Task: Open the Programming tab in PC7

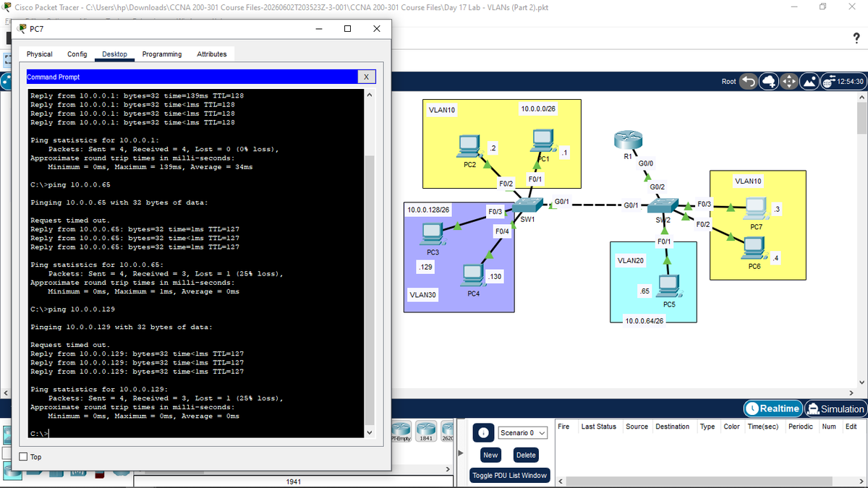Action: (x=162, y=54)
